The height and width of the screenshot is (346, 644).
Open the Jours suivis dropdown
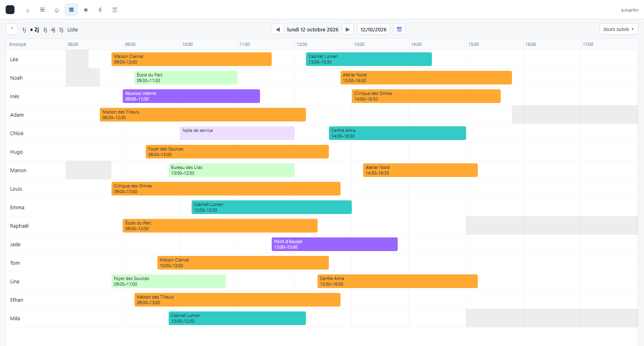coord(619,29)
